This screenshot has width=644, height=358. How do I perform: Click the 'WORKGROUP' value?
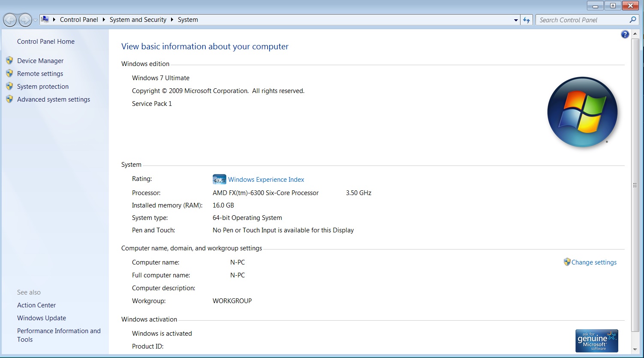pos(232,301)
